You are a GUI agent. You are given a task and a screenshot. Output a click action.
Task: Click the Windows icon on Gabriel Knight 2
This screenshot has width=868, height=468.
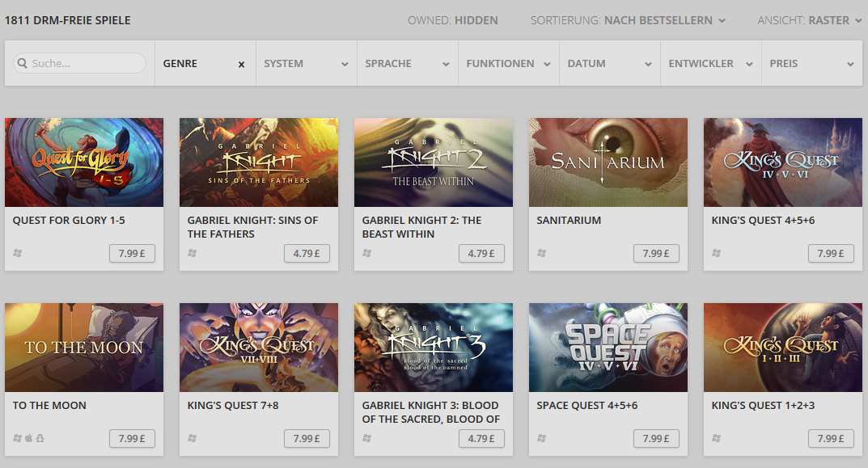[367, 253]
